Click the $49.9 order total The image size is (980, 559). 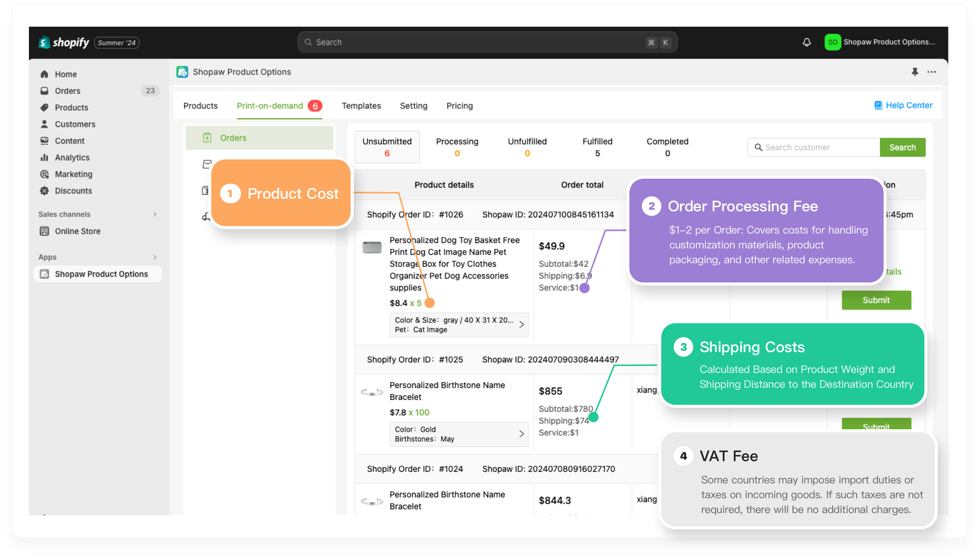[x=551, y=246]
